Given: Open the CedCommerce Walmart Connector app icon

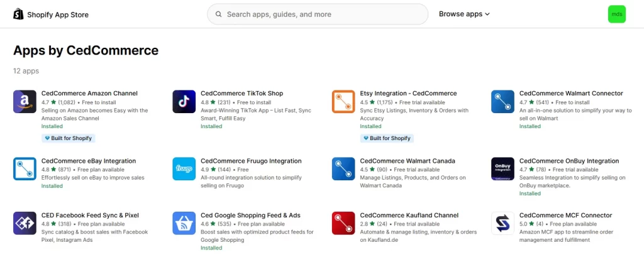Looking at the screenshot, I should [x=502, y=102].
